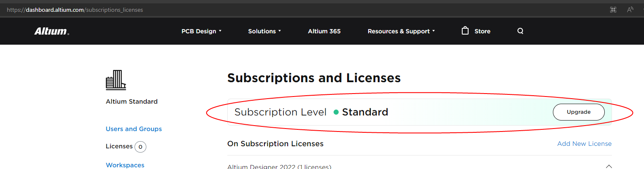Expand the PCB Design dropdown menu

click(x=201, y=31)
